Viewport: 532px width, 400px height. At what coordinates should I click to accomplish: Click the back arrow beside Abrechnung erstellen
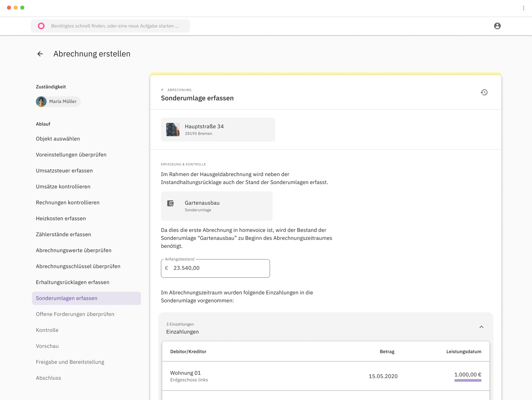(x=40, y=54)
